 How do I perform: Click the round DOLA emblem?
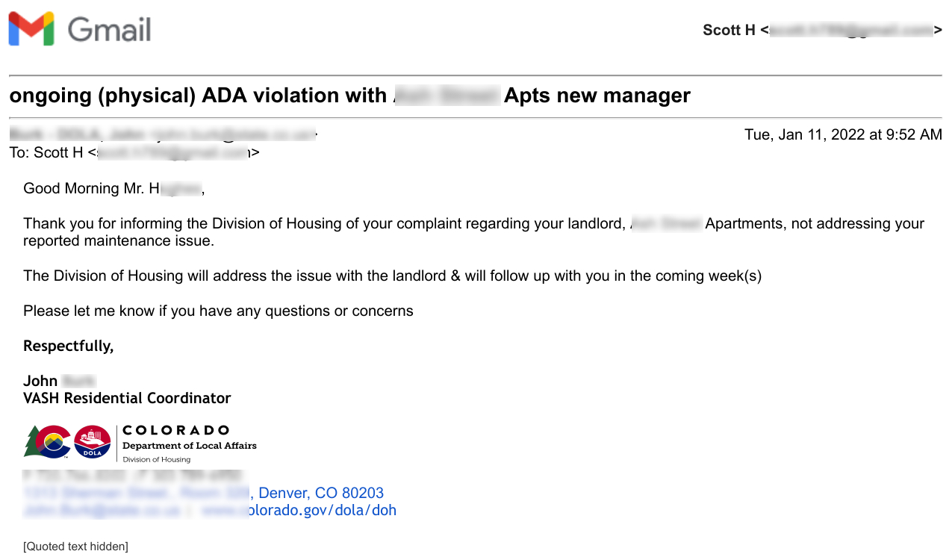[x=92, y=442]
